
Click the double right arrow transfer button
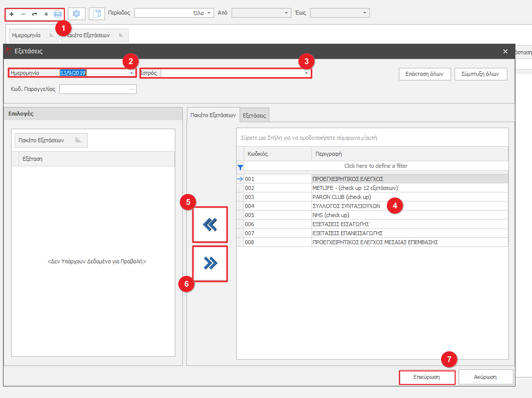(x=210, y=263)
